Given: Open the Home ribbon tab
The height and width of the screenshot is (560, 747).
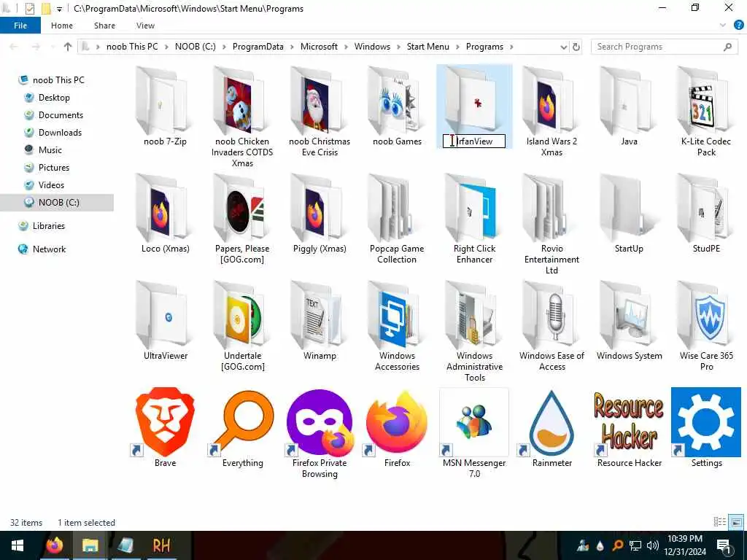Looking at the screenshot, I should (62, 26).
